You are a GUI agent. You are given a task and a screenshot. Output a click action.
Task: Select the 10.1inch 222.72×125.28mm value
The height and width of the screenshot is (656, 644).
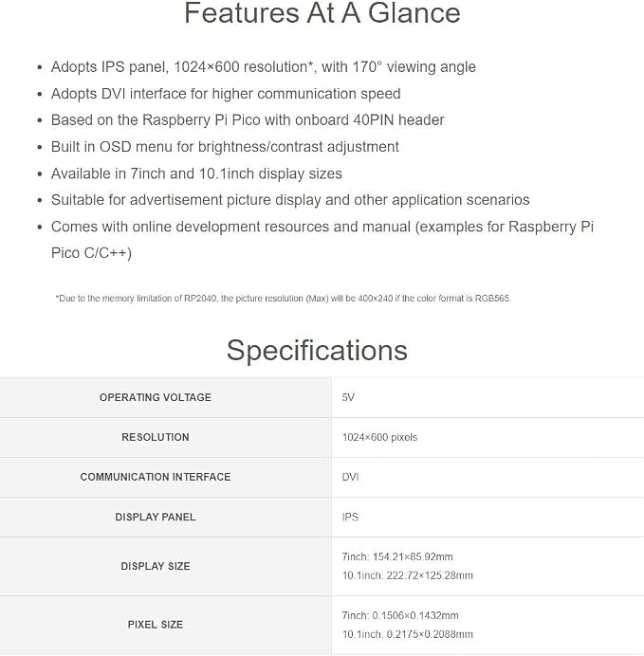tap(407, 575)
